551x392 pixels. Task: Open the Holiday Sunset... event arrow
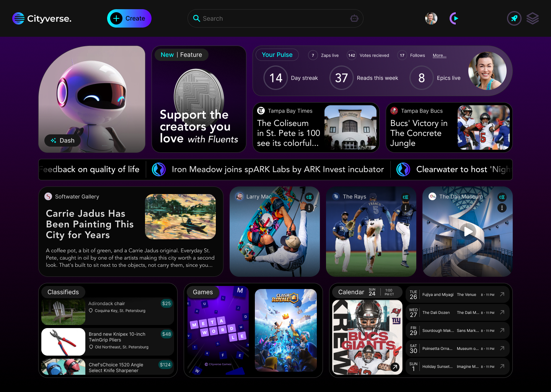[502, 366]
